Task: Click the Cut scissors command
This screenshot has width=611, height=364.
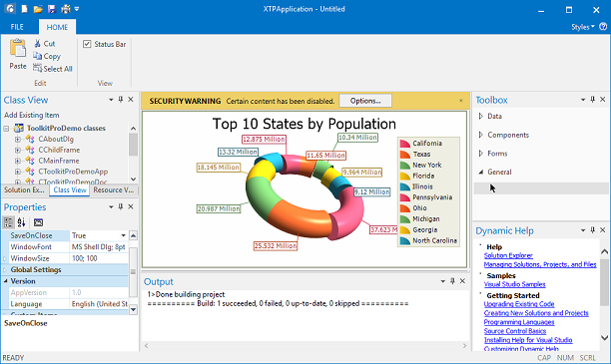Action: [44, 44]
